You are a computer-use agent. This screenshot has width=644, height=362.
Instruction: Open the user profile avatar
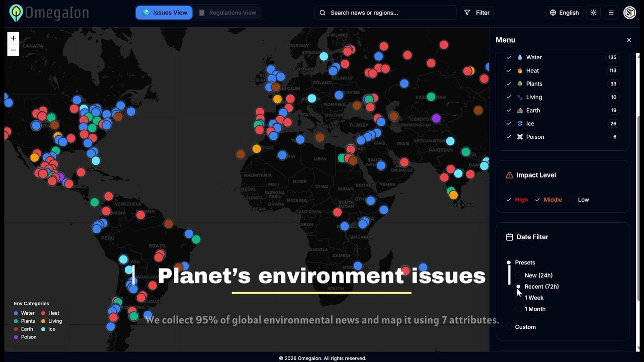pyautogui.click(x=629, y=13)
